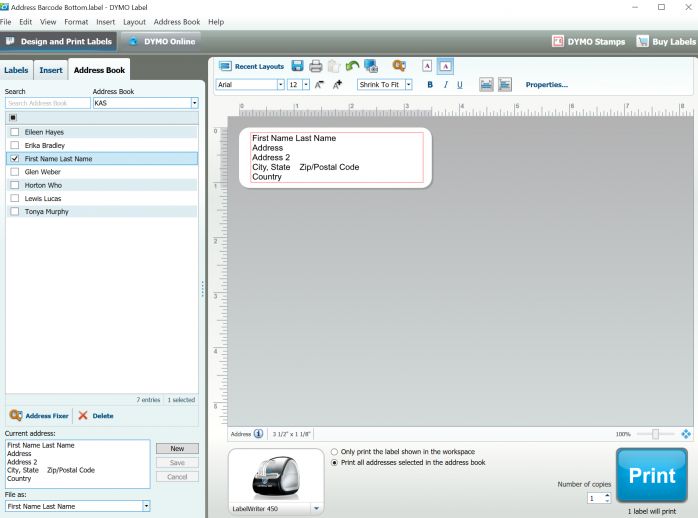Image resolution: width=698 pixels, height=518 pixels.
Task: Toggle Italic text formatting
Action: coord(444,85)
